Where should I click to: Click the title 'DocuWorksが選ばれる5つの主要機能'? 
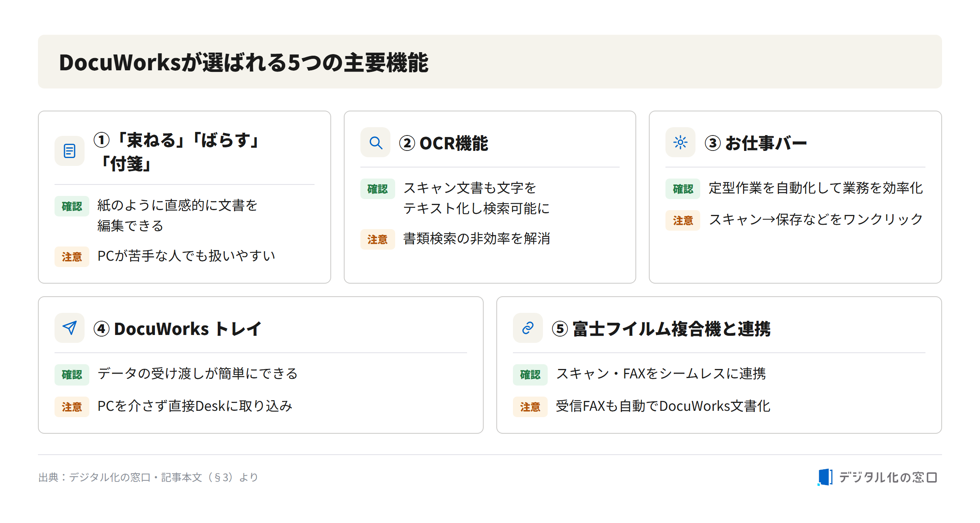(243, 62)
